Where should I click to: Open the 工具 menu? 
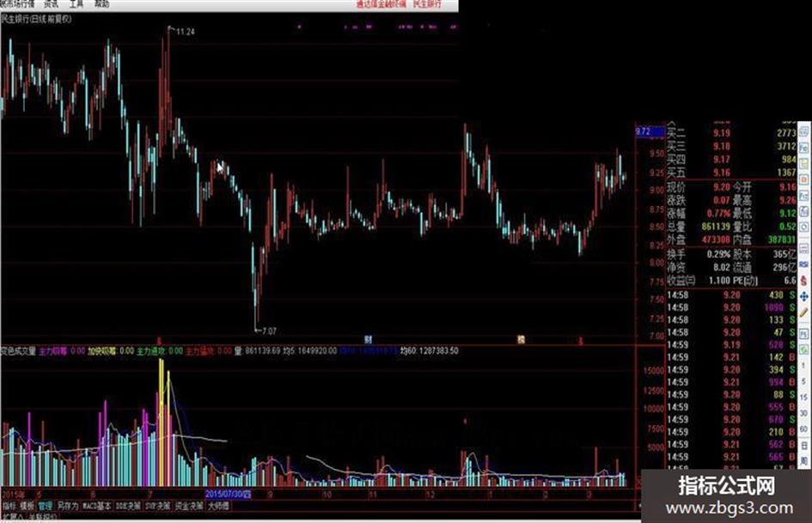pyautogui.click(x=76, y=3)
